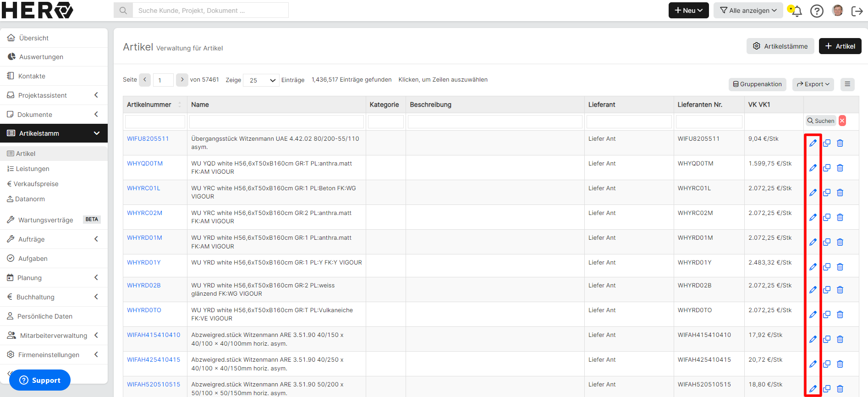
Task: Sort by Artikelnummer column arrows
Action: [x=180, y=105]
